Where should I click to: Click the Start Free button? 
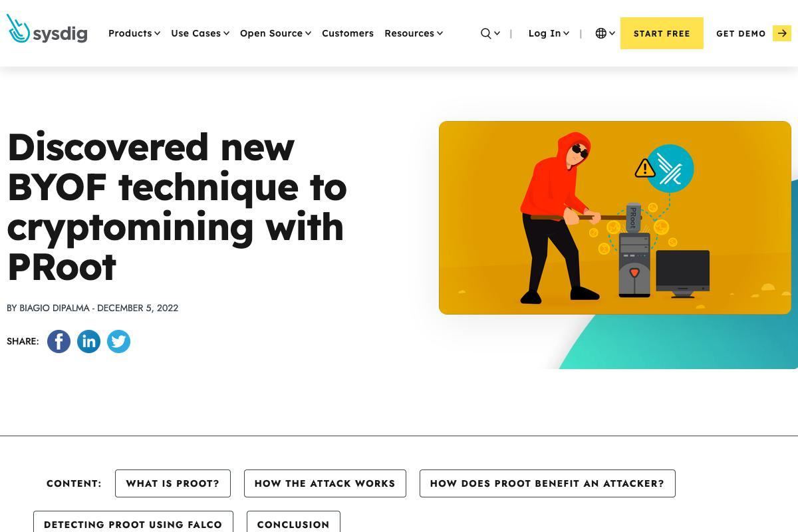pos(662,33)
